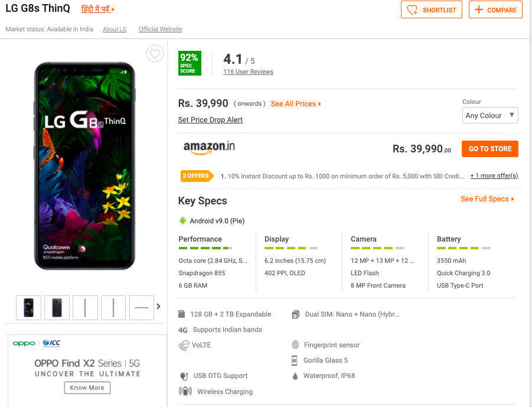Click the heart wishlist icon above phone

(x=155, y=54)
